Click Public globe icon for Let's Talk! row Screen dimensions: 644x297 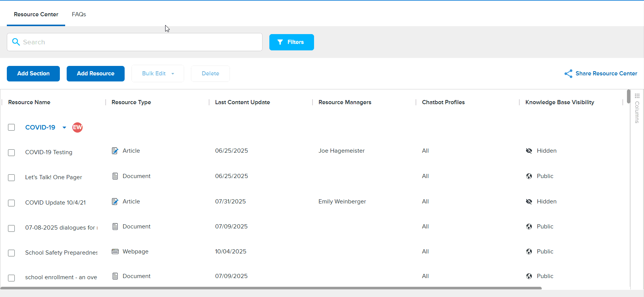click(x=529, y=176)
